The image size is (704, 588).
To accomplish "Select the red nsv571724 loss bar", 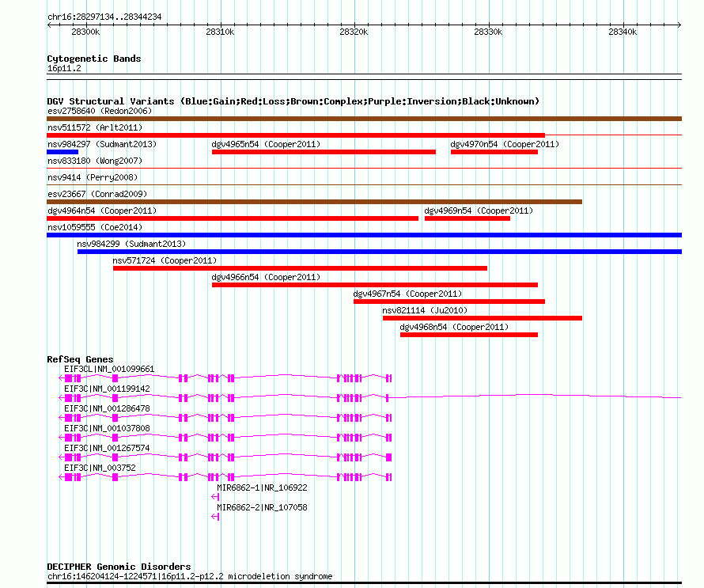I will pyautogui.click(x=300, y=268).
